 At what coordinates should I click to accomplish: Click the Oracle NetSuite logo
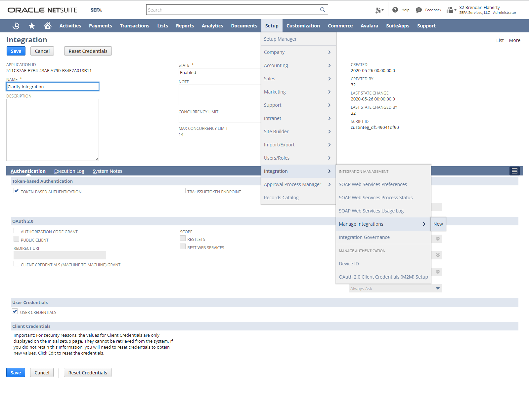point(42,10)
